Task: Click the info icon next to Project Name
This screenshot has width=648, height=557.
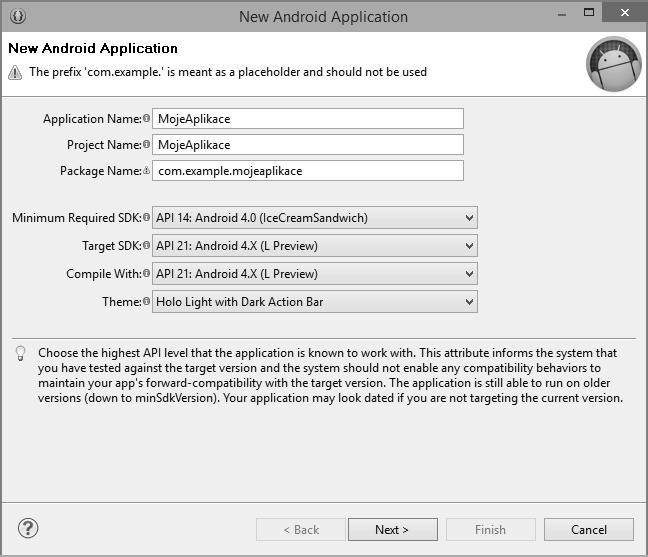Action: pyautogui.click(x=147, y=145)
